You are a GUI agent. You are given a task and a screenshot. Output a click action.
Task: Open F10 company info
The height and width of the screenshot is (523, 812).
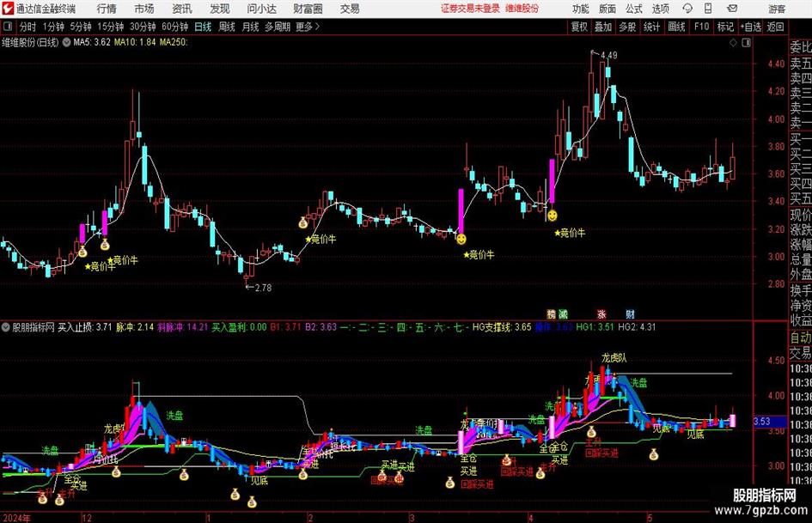(x=701, y=27)
